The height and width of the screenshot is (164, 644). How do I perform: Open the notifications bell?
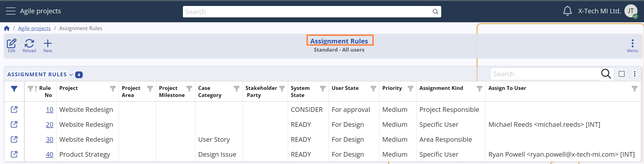pos(567,11)
